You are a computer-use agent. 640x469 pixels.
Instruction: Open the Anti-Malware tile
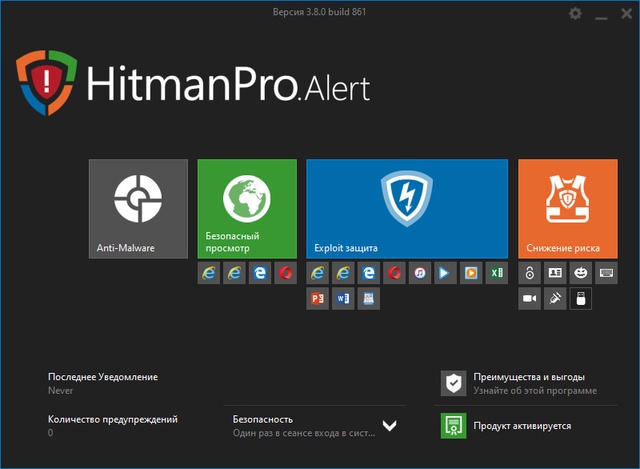pos(138,209)
